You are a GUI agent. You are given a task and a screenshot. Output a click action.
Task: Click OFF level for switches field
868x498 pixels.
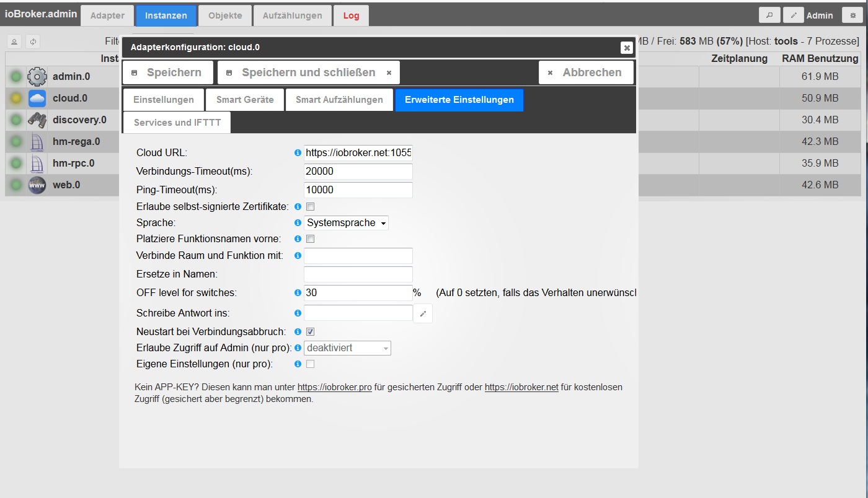pos(358,293)
